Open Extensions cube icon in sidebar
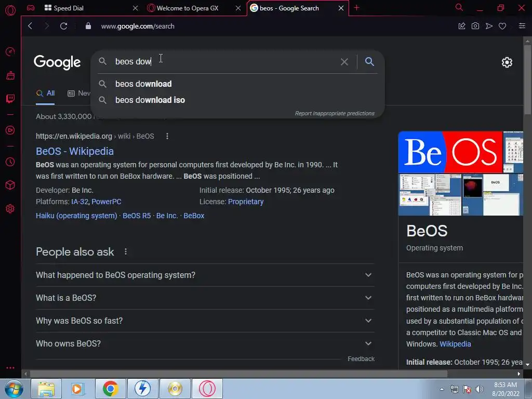 10,185
